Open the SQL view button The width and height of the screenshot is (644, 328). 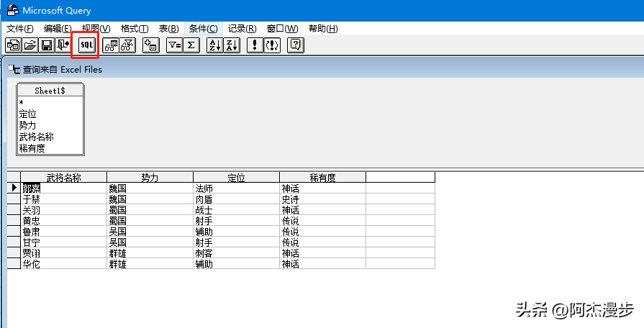coord(86,45)
